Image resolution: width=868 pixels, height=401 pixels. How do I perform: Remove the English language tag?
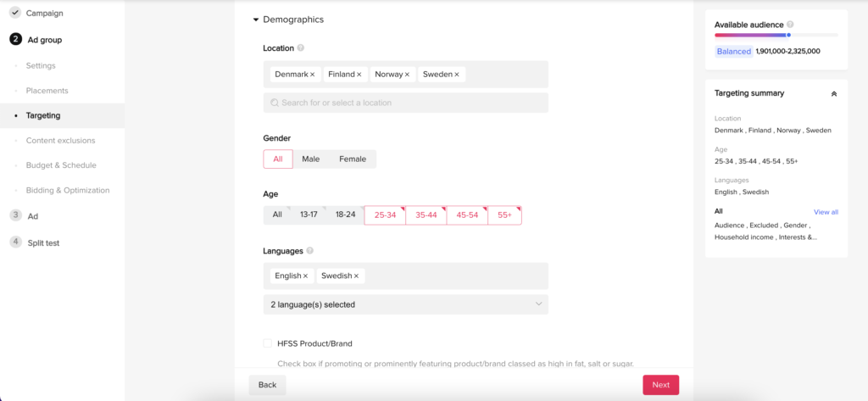pyautogui.click(x=305, y=276)
